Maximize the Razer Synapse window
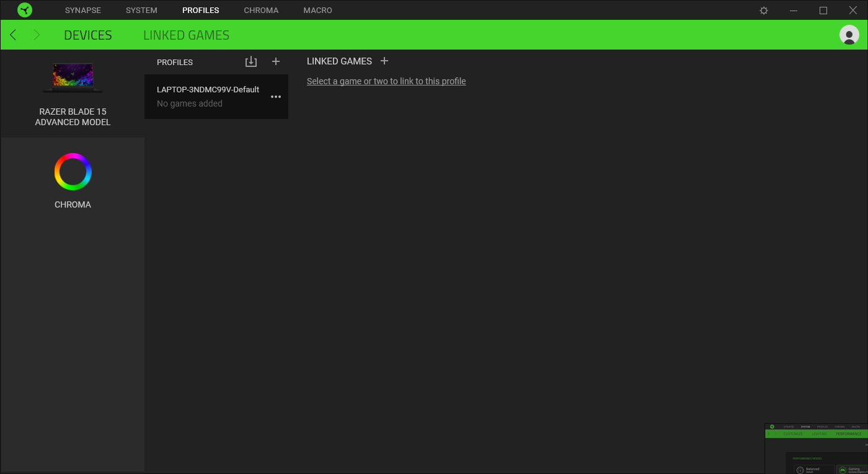 pyautogui.click(x=823, y=11)
